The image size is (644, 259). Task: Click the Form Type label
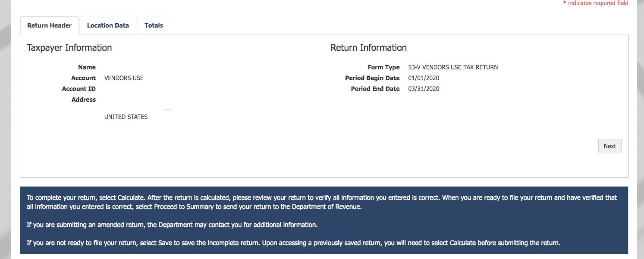(x=383, y=67)
